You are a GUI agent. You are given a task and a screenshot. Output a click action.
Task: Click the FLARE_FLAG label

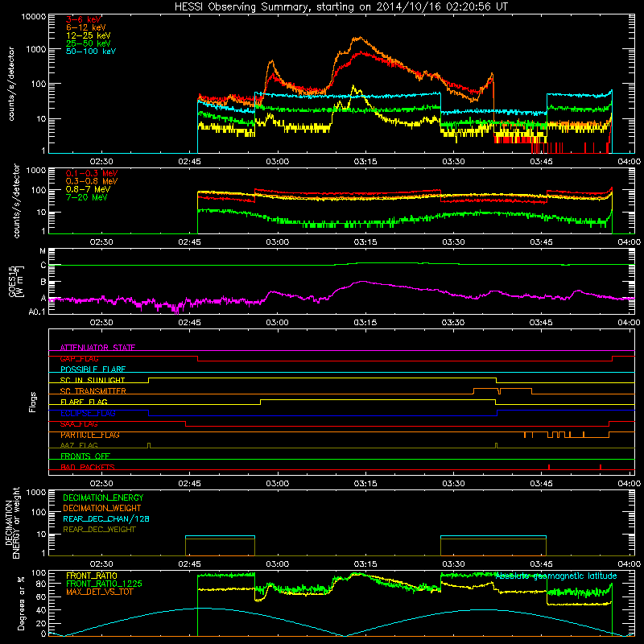(84, 402)
